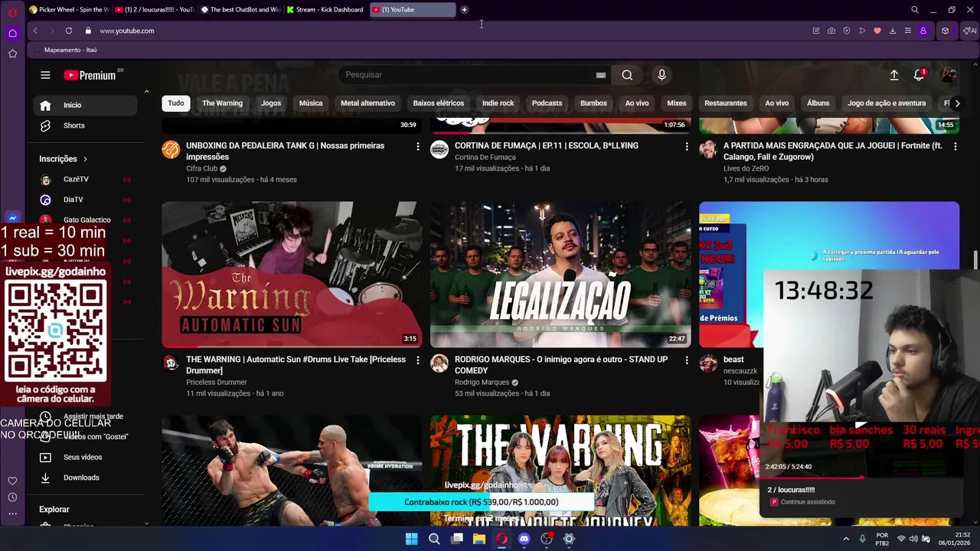The width and height of the screenshot is (980, 551).
Task: Play the LEGALIZAÇÃO Rodrigo Marques thumbnail
Action: click(560, 275)
